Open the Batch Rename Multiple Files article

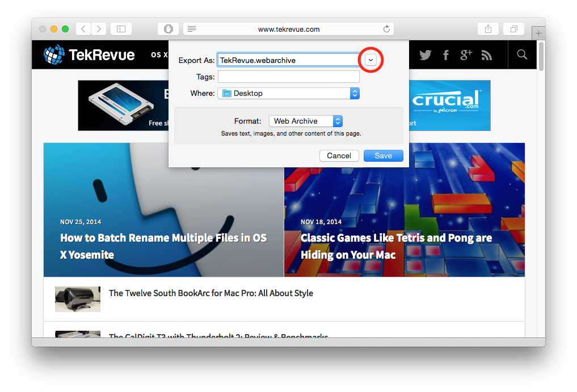163,246
